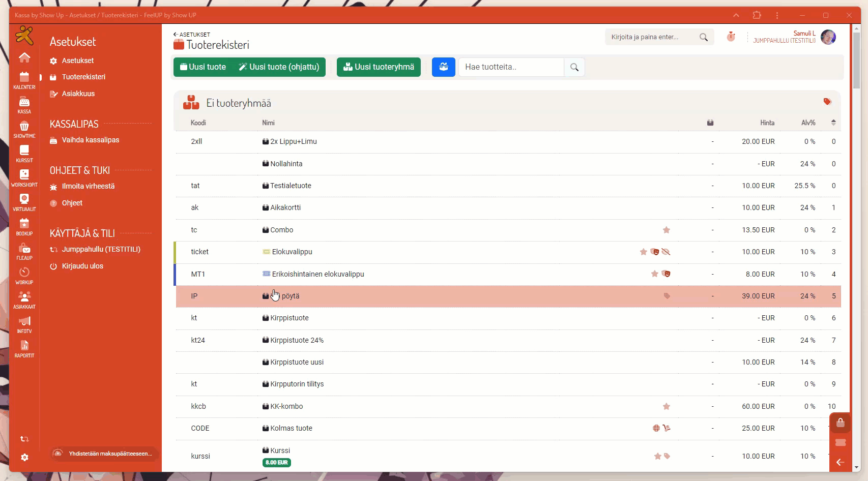
Task: Click the lock icon at right edge
Action: (840, 423)
